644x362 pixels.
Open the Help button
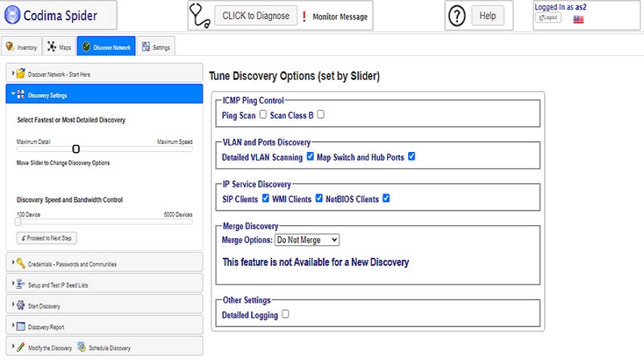point(488,16)
